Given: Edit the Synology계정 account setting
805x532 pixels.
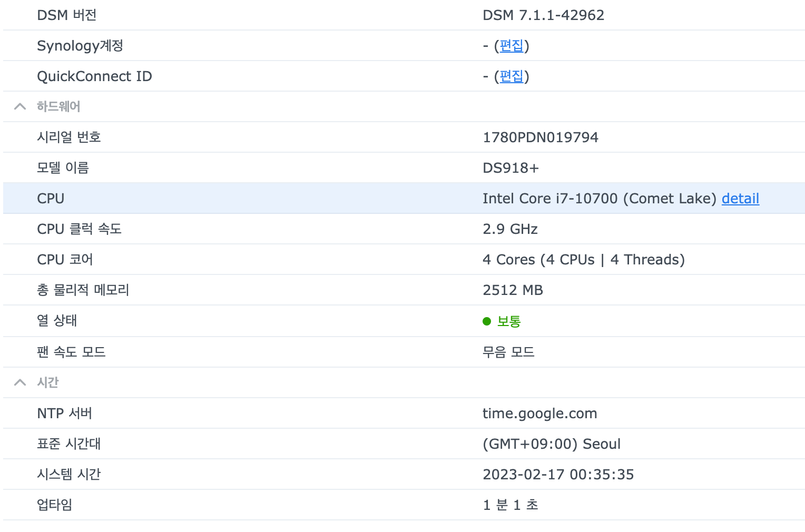Looking at the screenshot, I should click(x=511, y=46).
